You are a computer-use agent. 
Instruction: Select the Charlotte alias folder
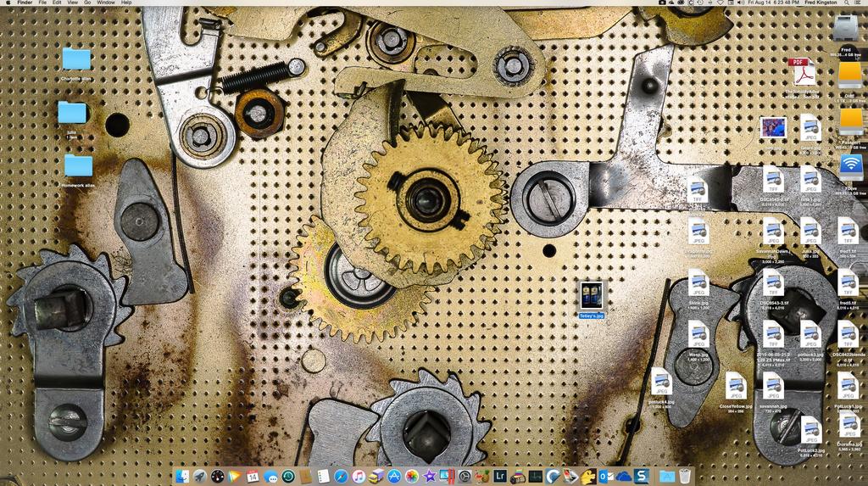[x=76, y=59]
